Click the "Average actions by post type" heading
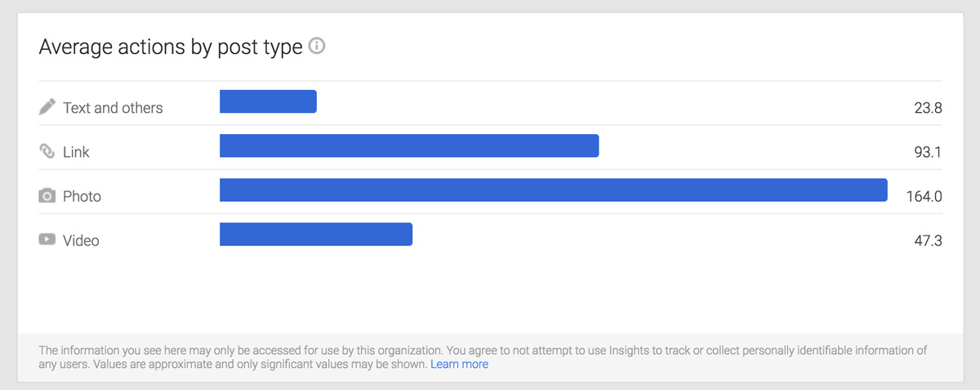Screen dimensions: 980x390 (x=171, y=47)
